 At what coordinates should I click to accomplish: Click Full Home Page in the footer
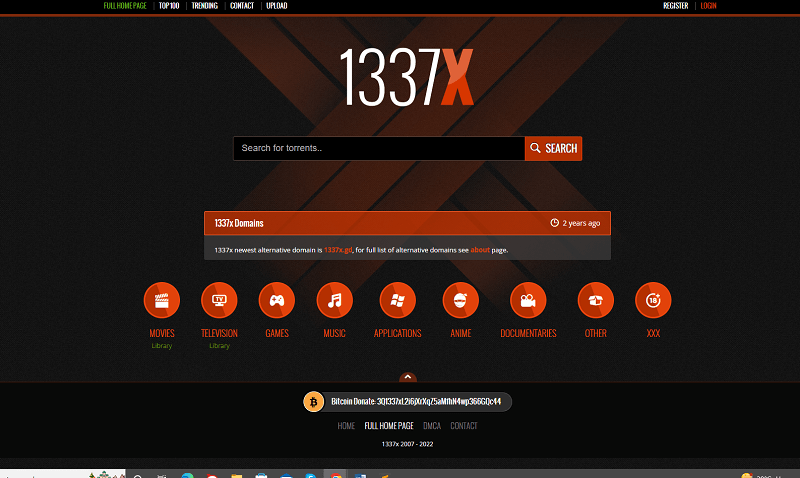pyautogui.click(x=389, y=425)
